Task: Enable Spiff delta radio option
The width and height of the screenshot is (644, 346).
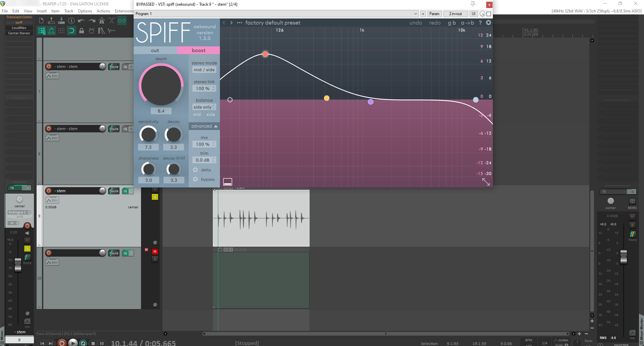Action: (195, 170)
